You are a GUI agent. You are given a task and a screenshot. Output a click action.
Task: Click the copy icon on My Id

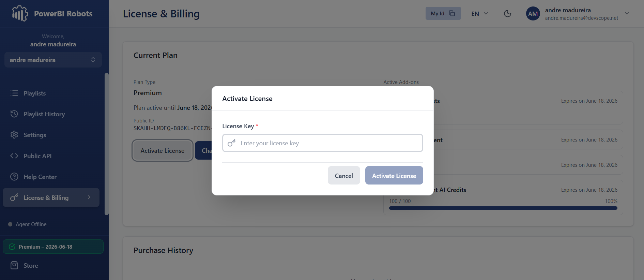(452, 13)
